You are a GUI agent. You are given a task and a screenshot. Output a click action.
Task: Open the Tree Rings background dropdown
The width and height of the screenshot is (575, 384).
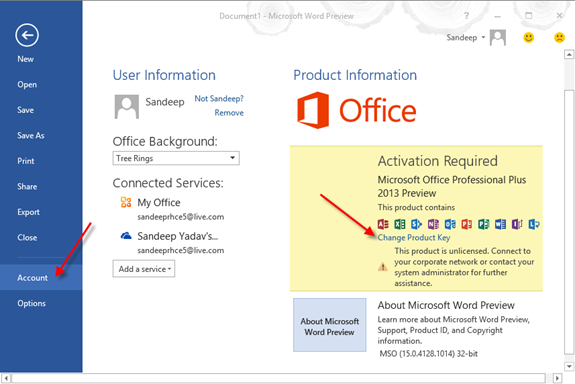tap(176, 158)
